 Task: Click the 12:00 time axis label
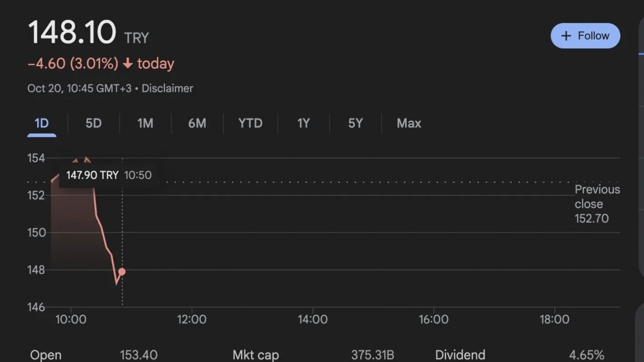coord(192,319)
